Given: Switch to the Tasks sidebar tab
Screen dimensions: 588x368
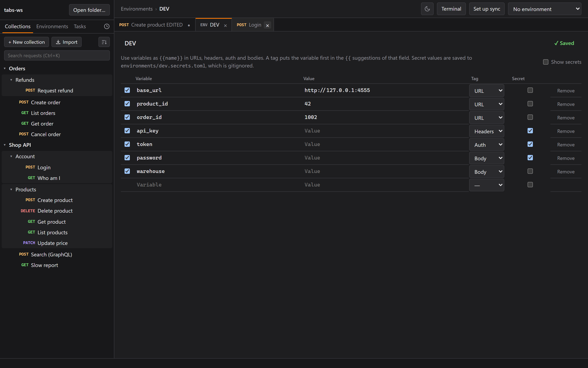Looking at the screenshot, I should [80, 26].
